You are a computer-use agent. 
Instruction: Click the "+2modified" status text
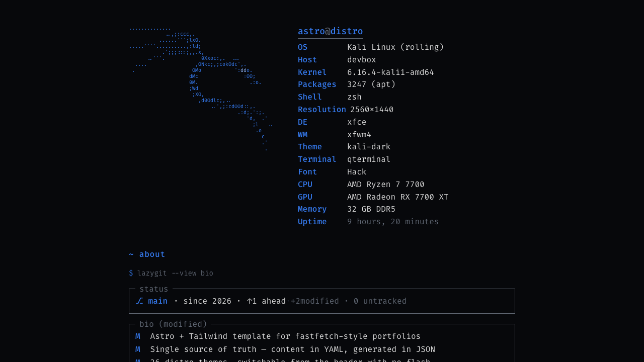315,301
